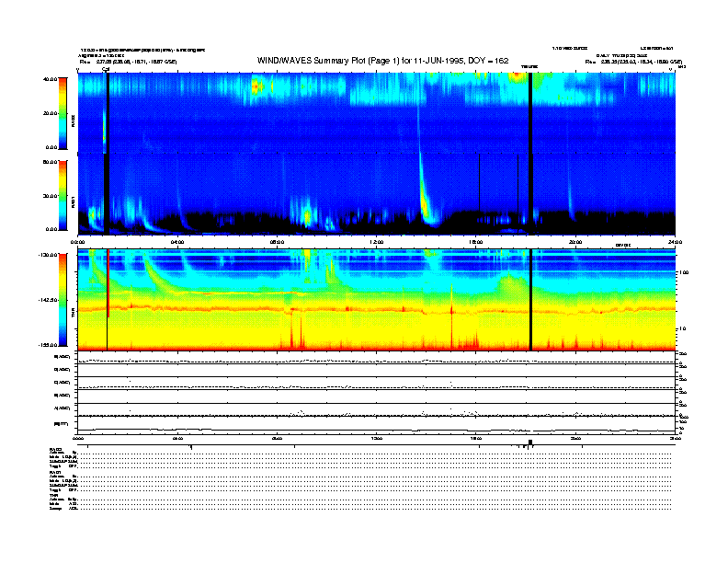Screen dimensions: 728x563
Task: Click the 24:00 time label below the RAD1 panel
Action: (x=675, y=242)
